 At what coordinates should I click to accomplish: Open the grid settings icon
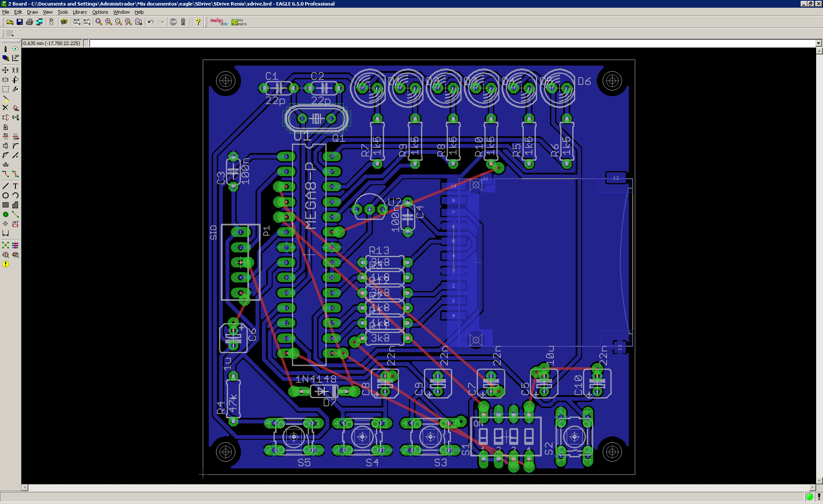(x=10, y=33)
